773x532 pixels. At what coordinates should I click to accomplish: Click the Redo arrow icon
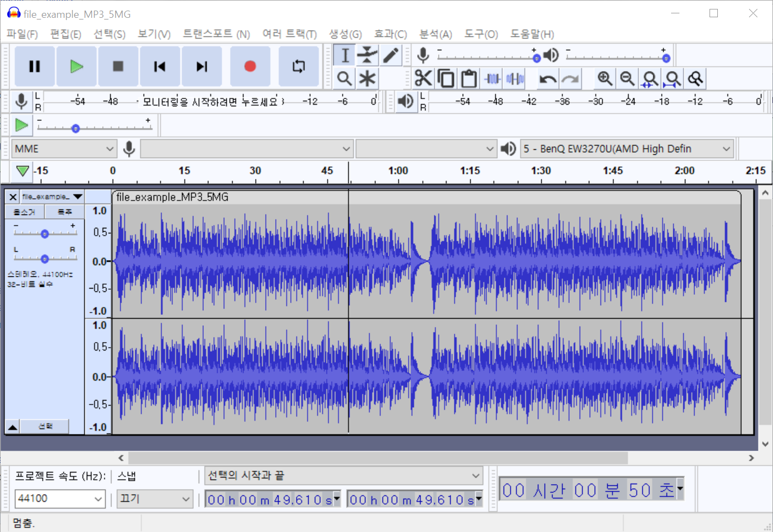point(570,79)
